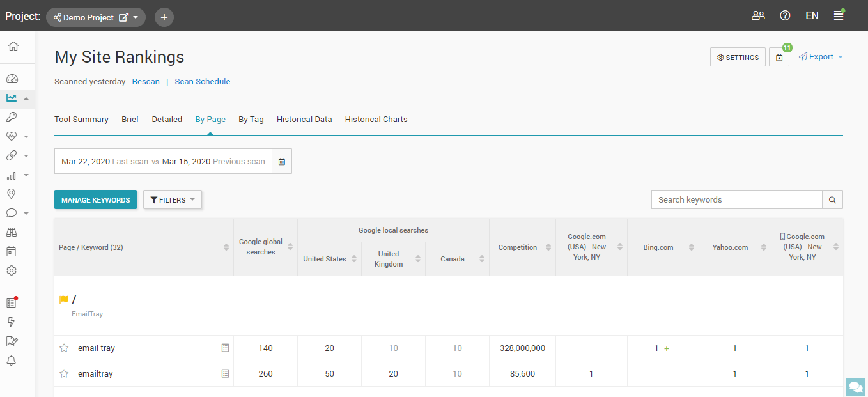Image resolution: width=868 pixels, height=397 pixels.
Task: Expand the Export dropdown menu
Action: [x=821, y=57]
